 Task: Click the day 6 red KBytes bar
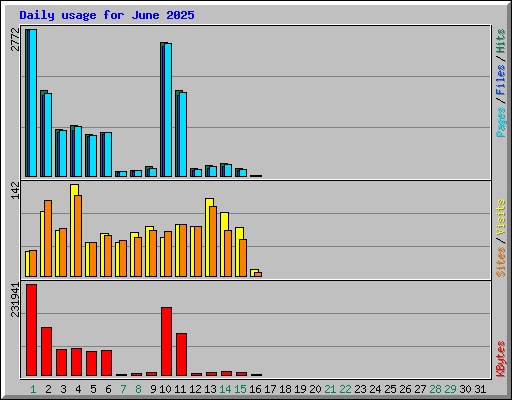coord(106,363)
